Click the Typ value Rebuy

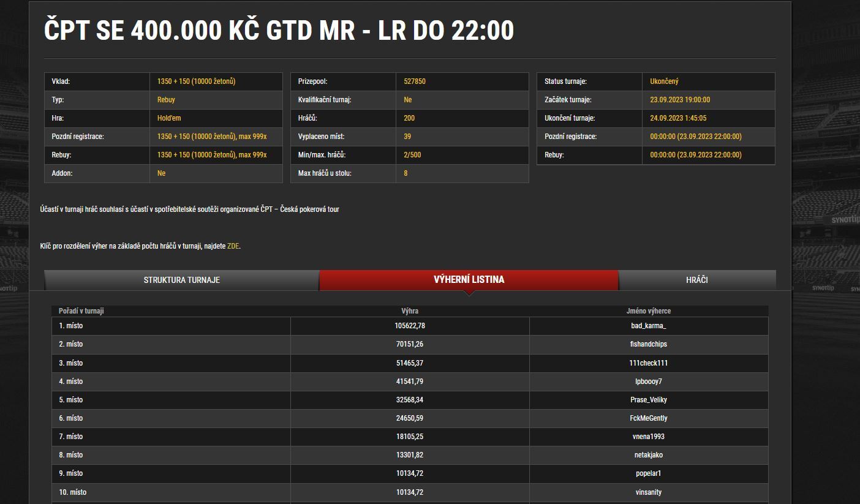pyautogui.click(x=166, y=100)
